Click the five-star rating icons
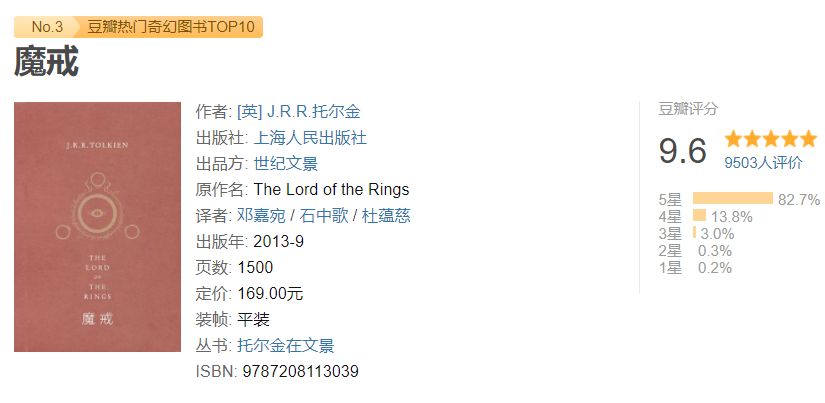Image resolution: width=825 pixels, height=403 pixels. (770, 139)
